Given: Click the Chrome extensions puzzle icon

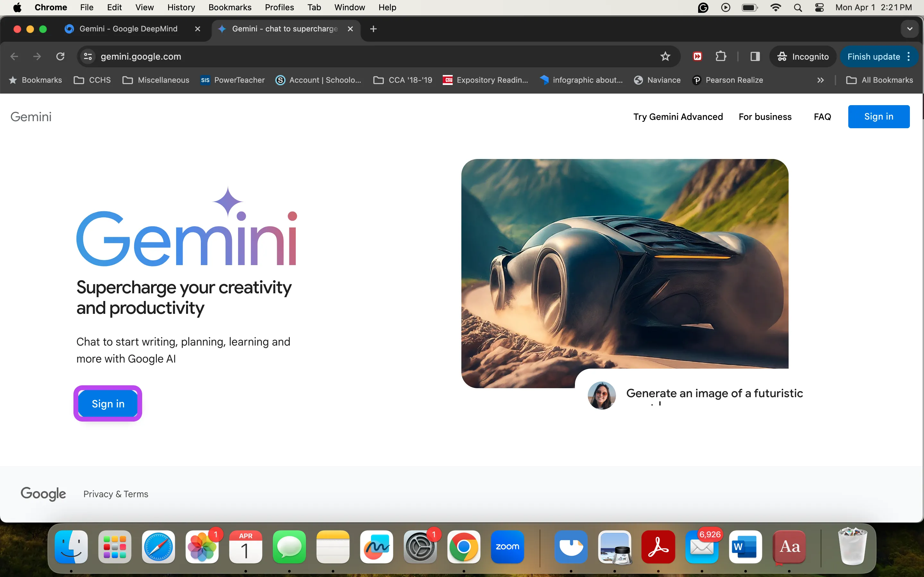Looking at the screenshot, I should click(721, 56).
